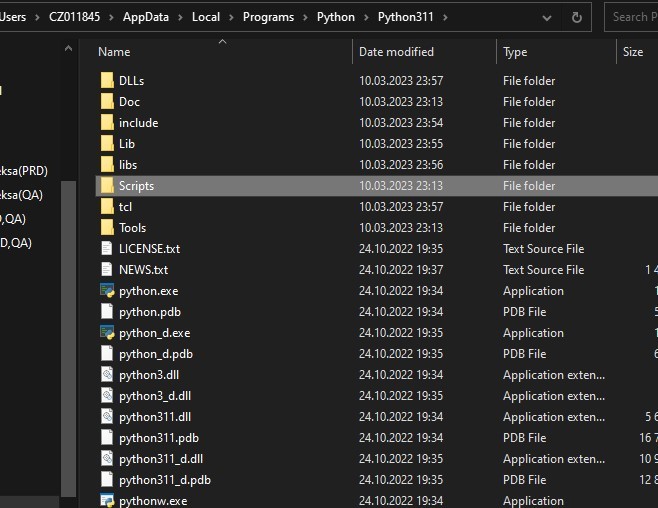Click the python311.dll file icon

pyautogui.click(x=107, y=416)
